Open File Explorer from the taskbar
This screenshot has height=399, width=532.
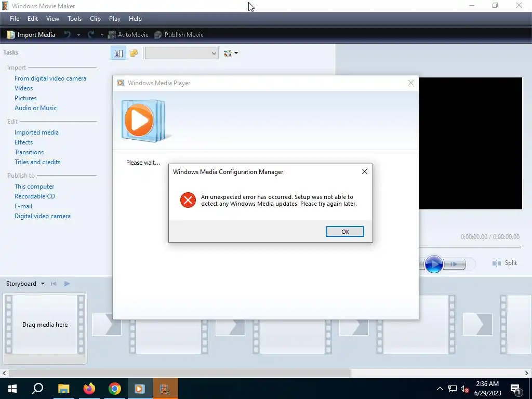tap(63, 389)
